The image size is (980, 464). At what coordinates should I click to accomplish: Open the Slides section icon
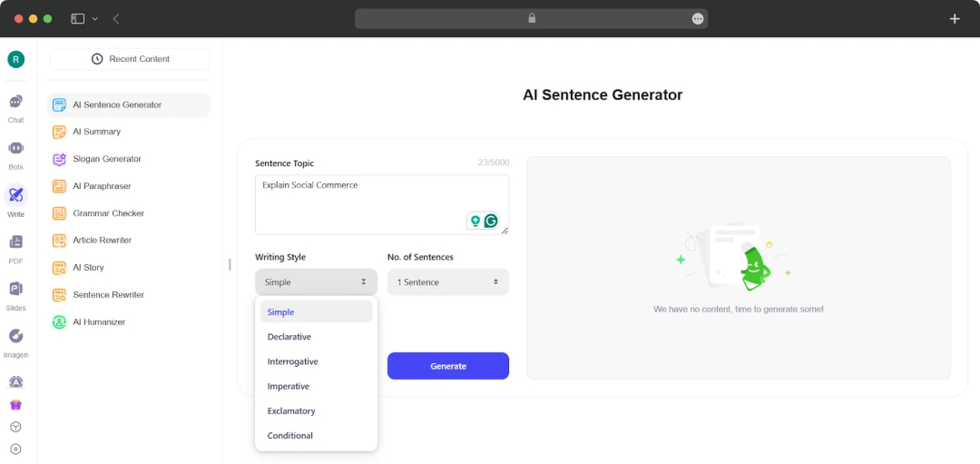(x=16, y=289)
